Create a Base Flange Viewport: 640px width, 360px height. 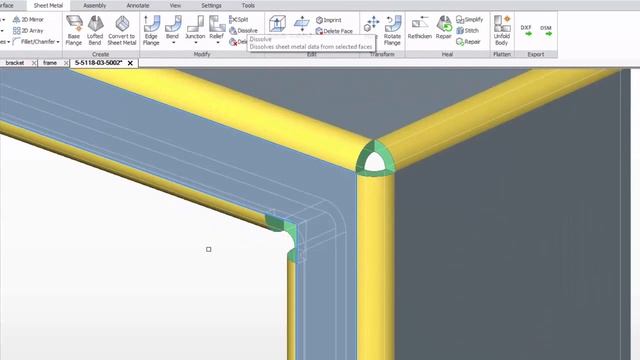tap(74, 31)
